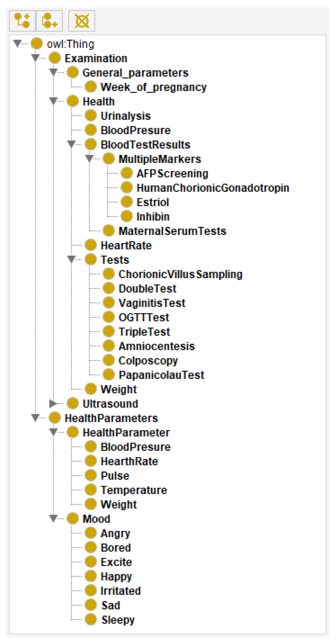
Task: Collapse the MultipleMarkers branch
Action: click(89, 159)
